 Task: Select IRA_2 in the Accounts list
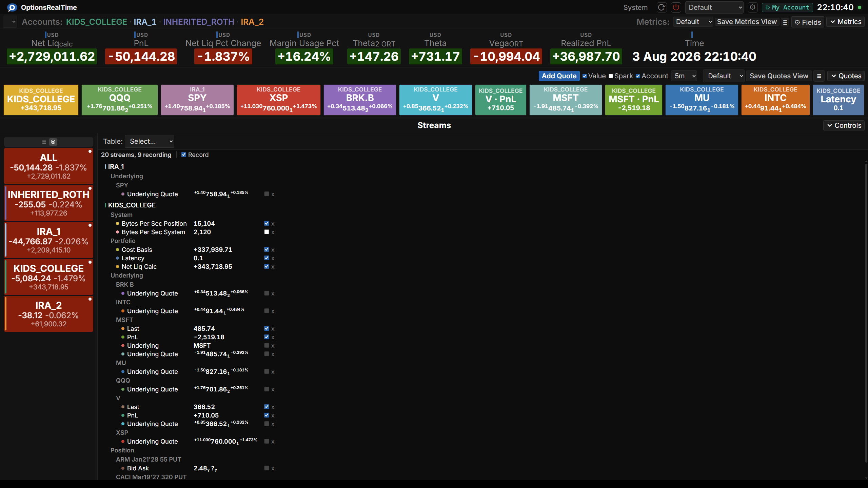pyautogui.click(x=252, y=22)
